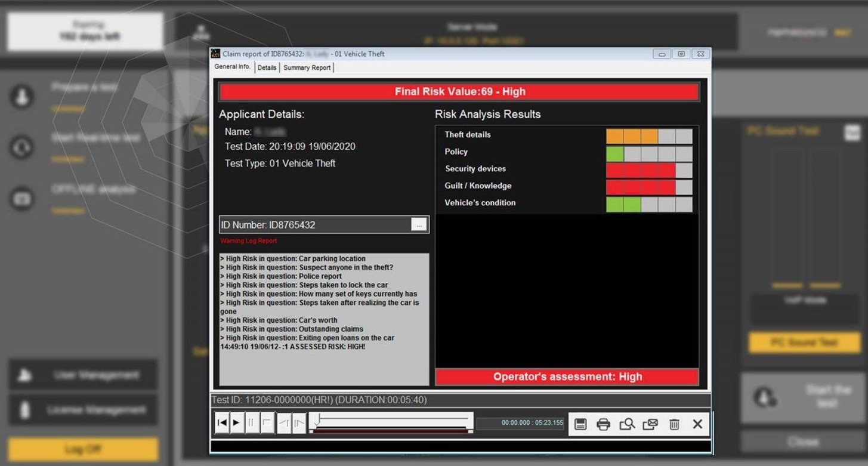
Task: Select the 'ASSESSED RISK: HIGH!' log line
Action: (x=293, y=347)
